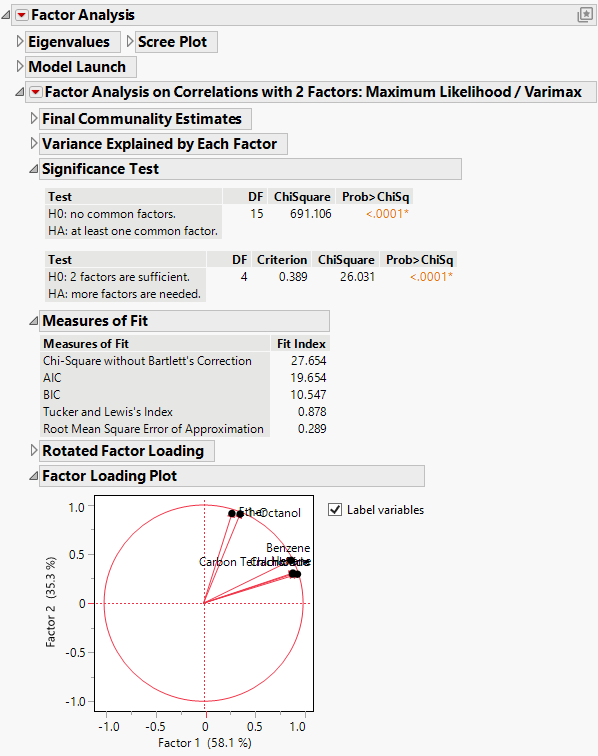Expand the Model Launch section
598x756 pixels.
tap(20, 67)
